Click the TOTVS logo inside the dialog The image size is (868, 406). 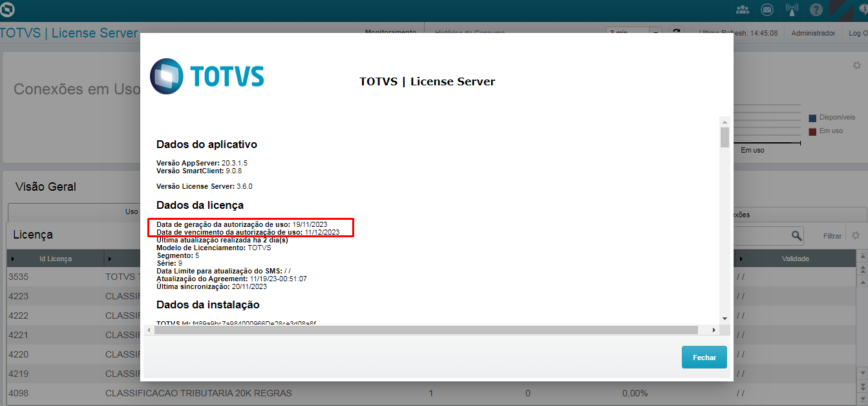pyautogui.click(x=207, y=76)
